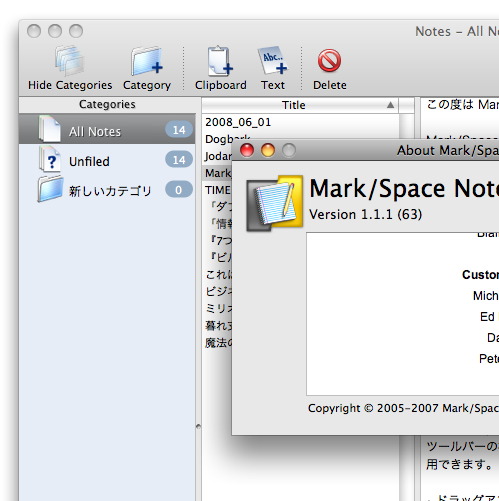Click the 14 badge beside Unfiled
499x501 pixels.
coord(179,160)
